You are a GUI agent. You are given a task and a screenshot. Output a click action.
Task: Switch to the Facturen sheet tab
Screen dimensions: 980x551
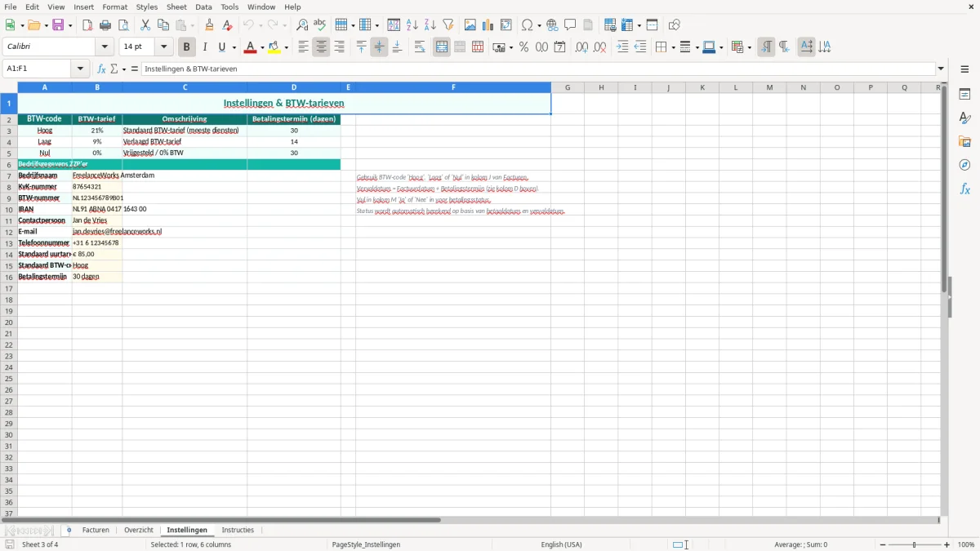[96, 530]
